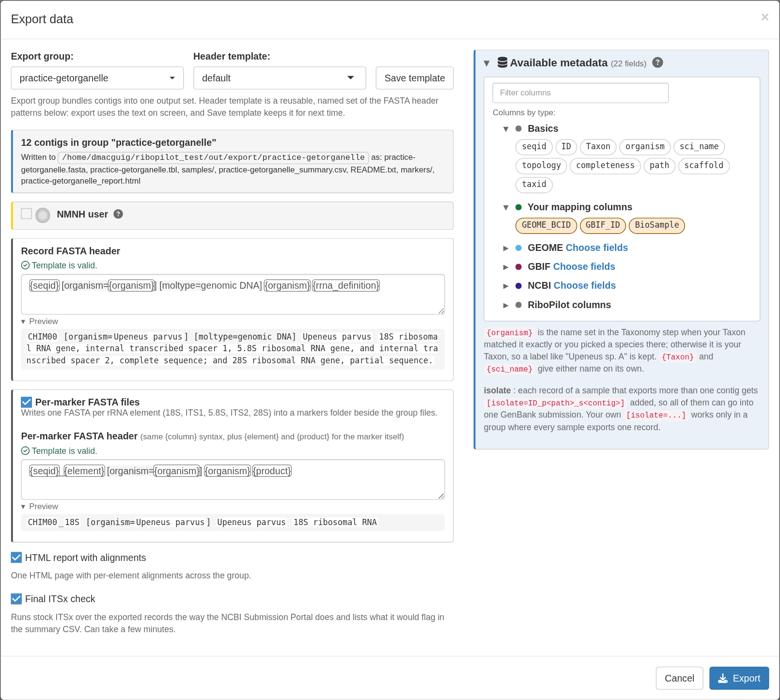Viewport: 780px width, 700px height.
Task: Click the GBIF maroon dot marker
Action: click(518, 267)
